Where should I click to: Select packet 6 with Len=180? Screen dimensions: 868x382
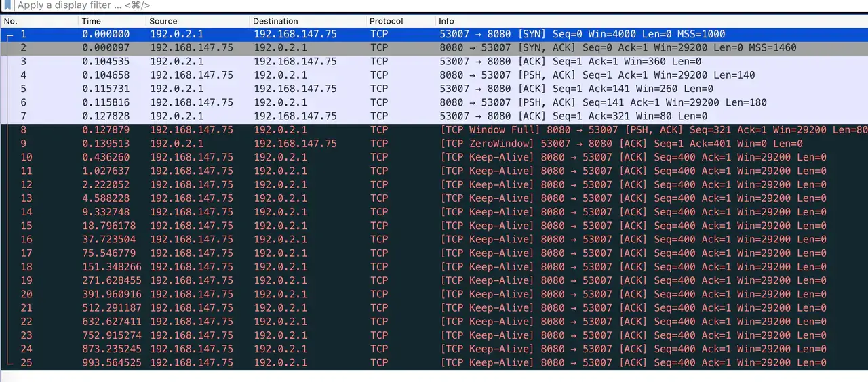(x=434, y=102)
